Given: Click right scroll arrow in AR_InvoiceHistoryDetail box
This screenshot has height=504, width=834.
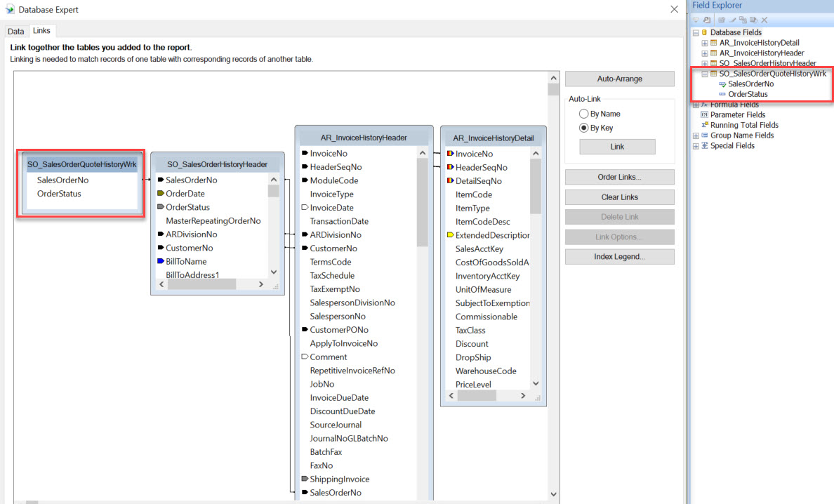Looking at the screenshot, I should click(x=523, y=395).
